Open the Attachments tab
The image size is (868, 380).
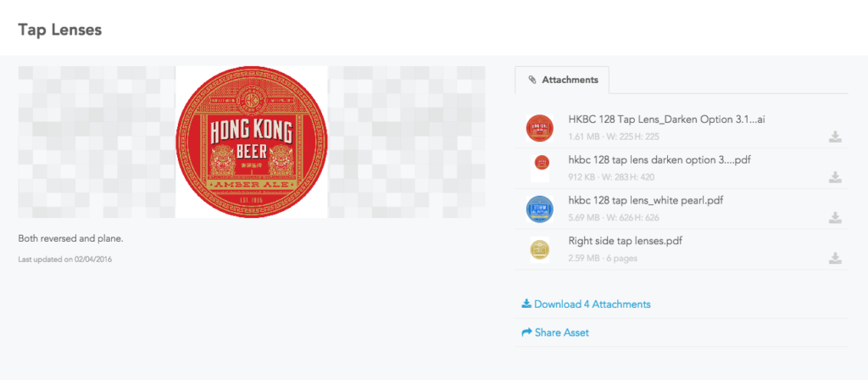562,80
